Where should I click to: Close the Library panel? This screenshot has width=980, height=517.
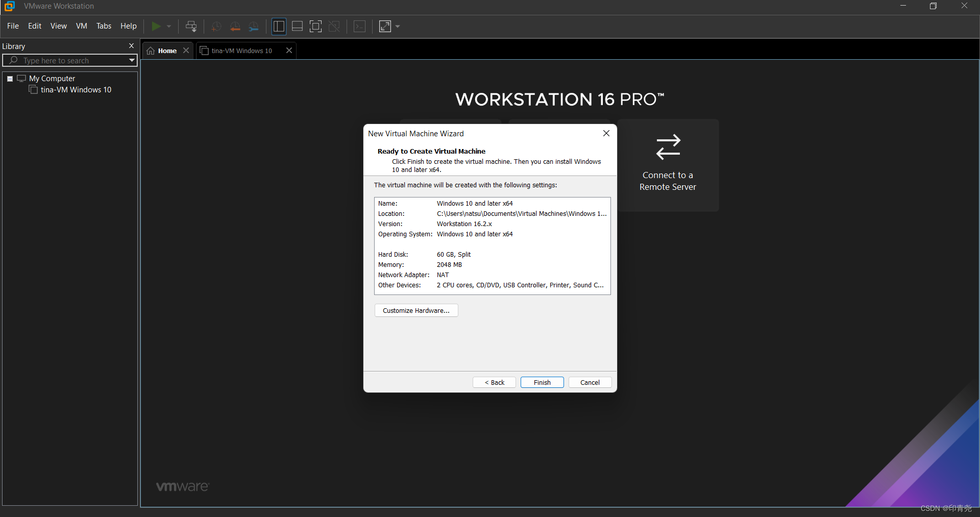tap(131, 46)
